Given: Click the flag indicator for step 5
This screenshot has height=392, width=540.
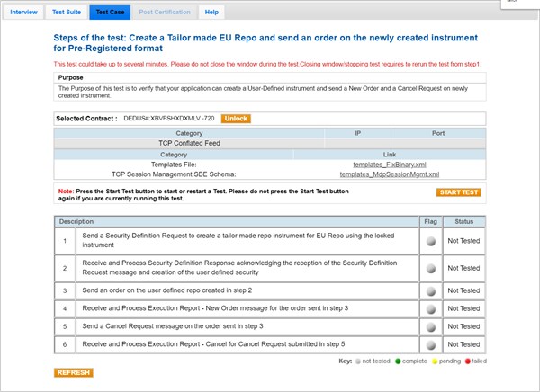Looking at the screenshot, I should [430, 327].
